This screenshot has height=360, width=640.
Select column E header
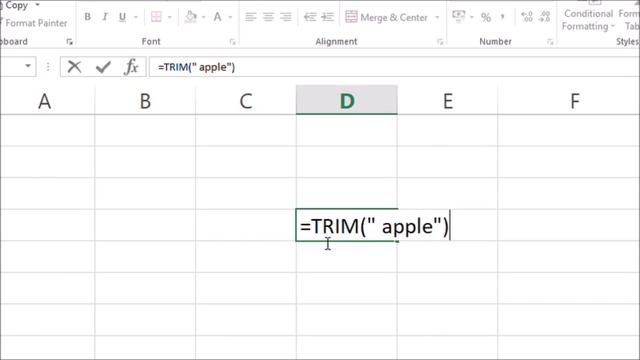[448, 101]
